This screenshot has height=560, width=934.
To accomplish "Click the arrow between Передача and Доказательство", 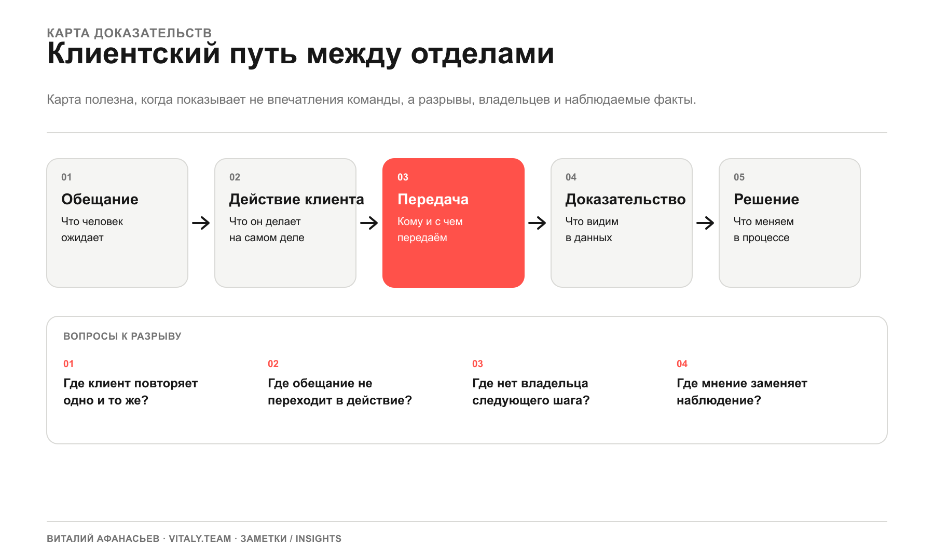I will tap(537, 223).
